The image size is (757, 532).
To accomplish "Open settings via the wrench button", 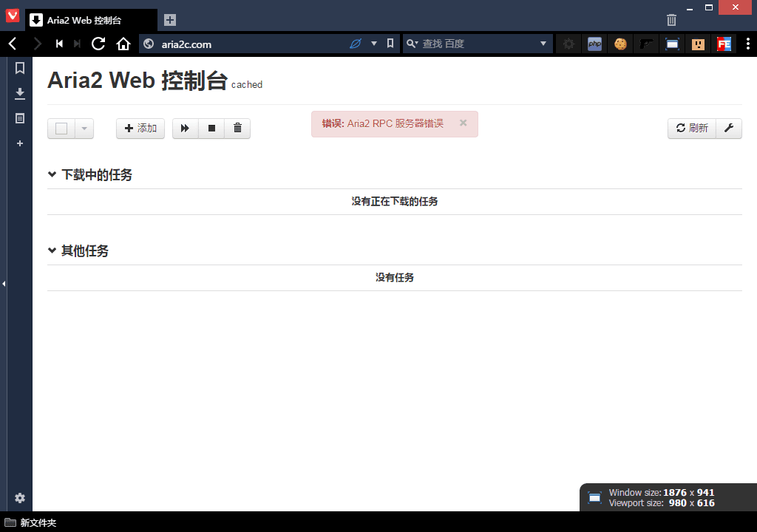I will pos(729,129).
